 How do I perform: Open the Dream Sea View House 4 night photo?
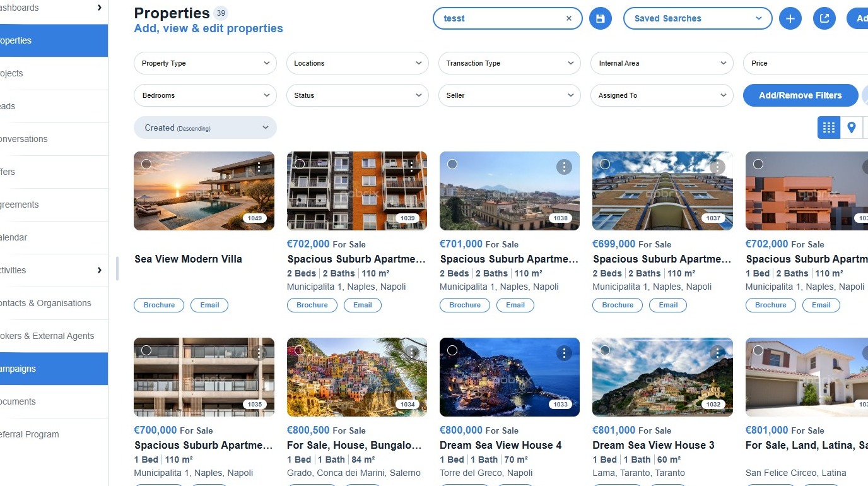click(510, 377)
